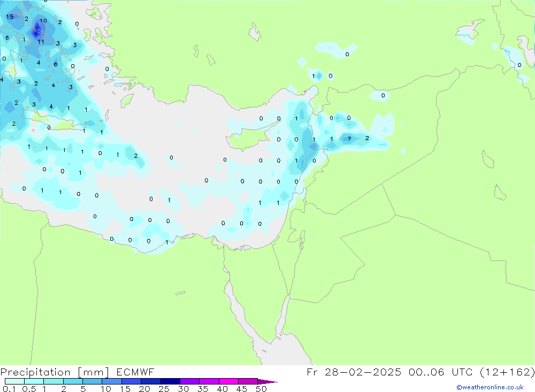535x392 pixels.
Task: Click the '(12+162)' forecast offset text
Action: tap(507, 372)
